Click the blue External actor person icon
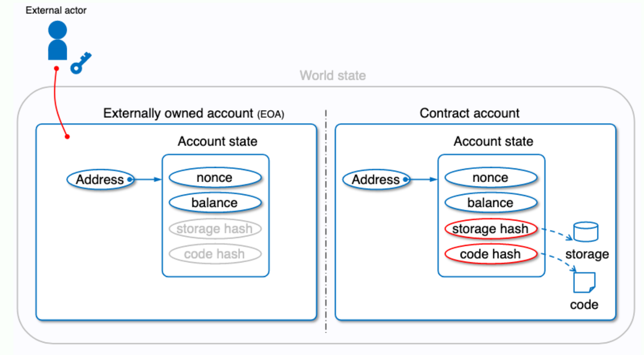This screenshot has height=355, width=644. pyautogui.click(x=57, y=41)
